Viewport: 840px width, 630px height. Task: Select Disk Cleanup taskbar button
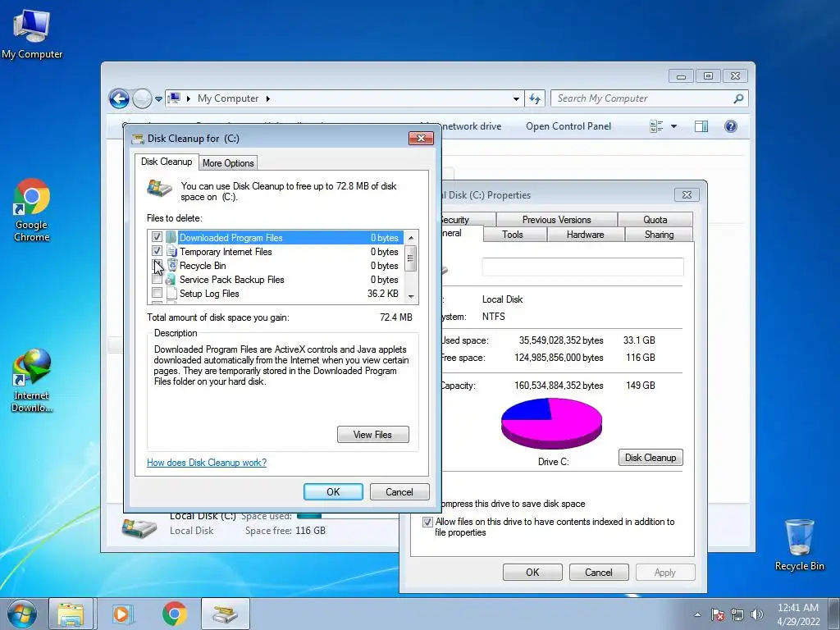tap(225, 614)
